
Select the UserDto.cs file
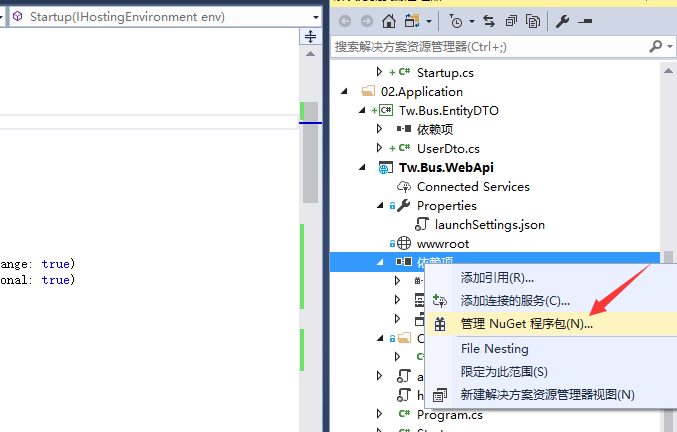pos(448,148)
